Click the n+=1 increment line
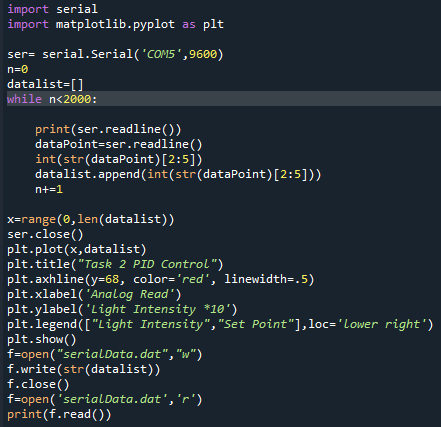Screen dimensions: 441x427 click(x=49, y=189)
